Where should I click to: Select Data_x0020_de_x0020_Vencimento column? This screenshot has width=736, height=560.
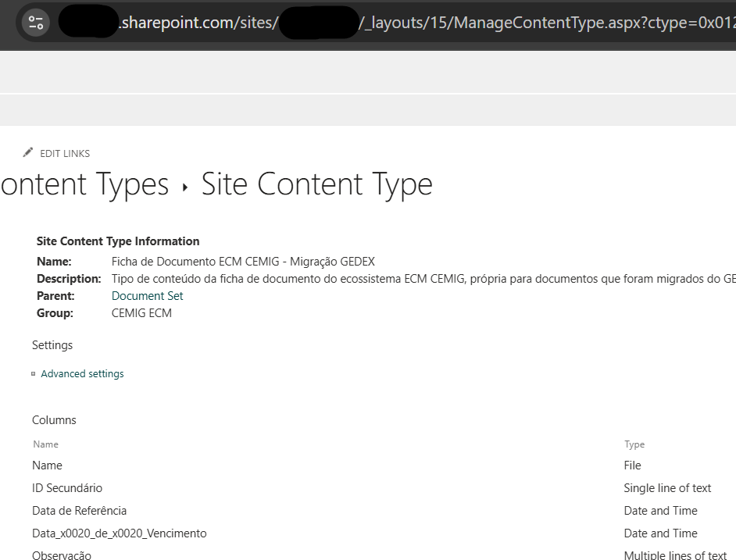120,533
